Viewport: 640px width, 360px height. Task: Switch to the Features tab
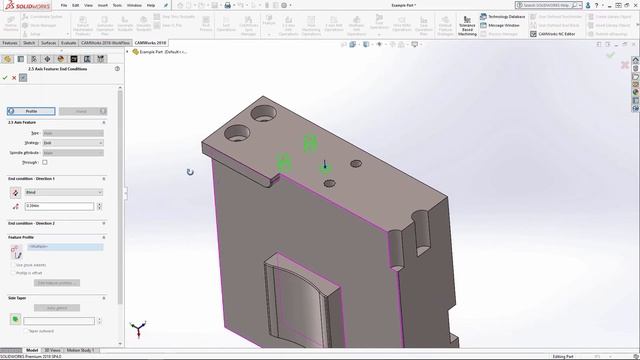point(10,43)
